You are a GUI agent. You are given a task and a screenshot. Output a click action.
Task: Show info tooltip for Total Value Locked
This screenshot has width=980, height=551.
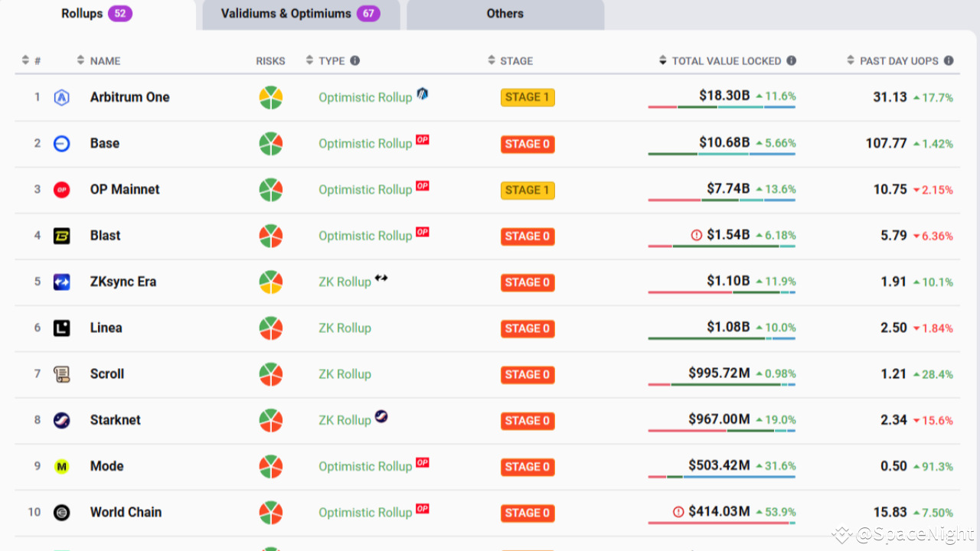click(791, 60)
